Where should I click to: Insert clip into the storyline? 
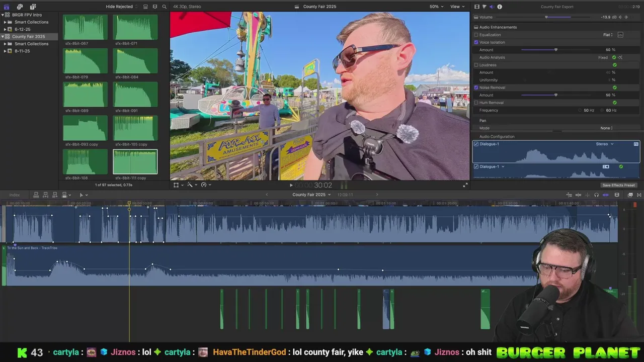(45, 195)
